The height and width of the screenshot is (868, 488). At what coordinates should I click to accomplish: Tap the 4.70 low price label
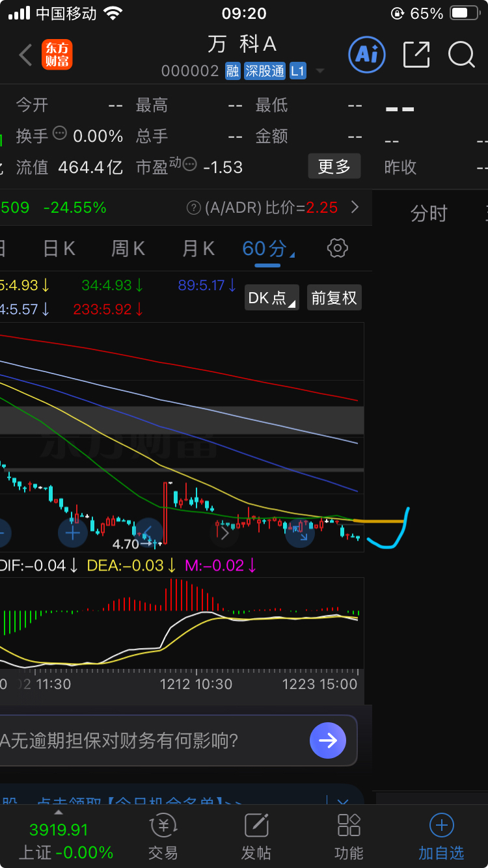[x=126, y=544]
